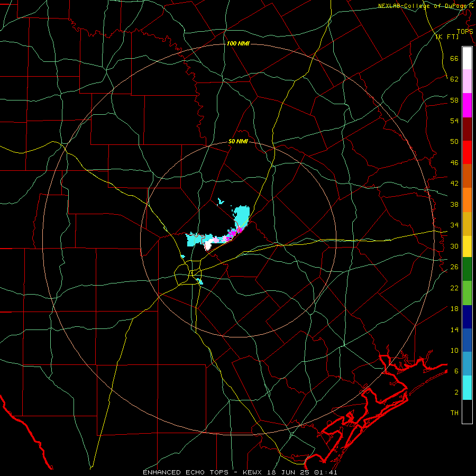Pick the cyan 2 kft legend color
The width and height of the screenshot is (476, 476).
[467, 388]
